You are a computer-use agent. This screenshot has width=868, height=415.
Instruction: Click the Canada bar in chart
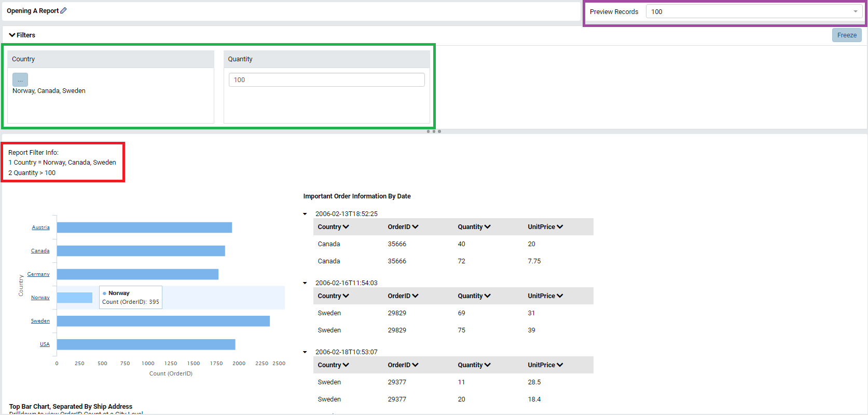pos(141,251)
